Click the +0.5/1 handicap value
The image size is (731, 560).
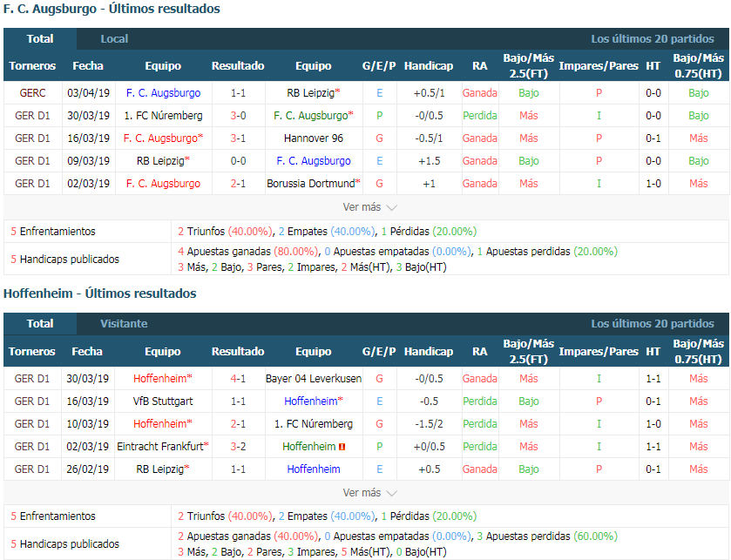pos(429,92)
